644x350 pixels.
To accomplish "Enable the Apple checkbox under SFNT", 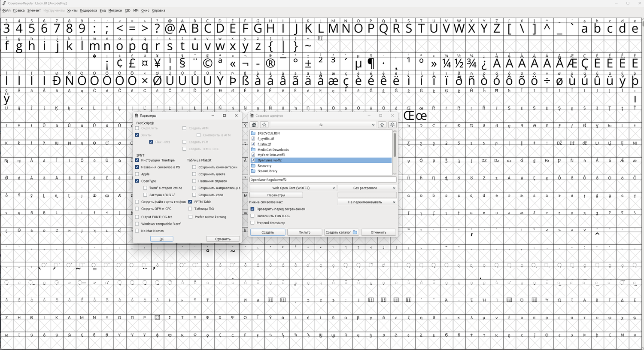I will coord(137,174).
